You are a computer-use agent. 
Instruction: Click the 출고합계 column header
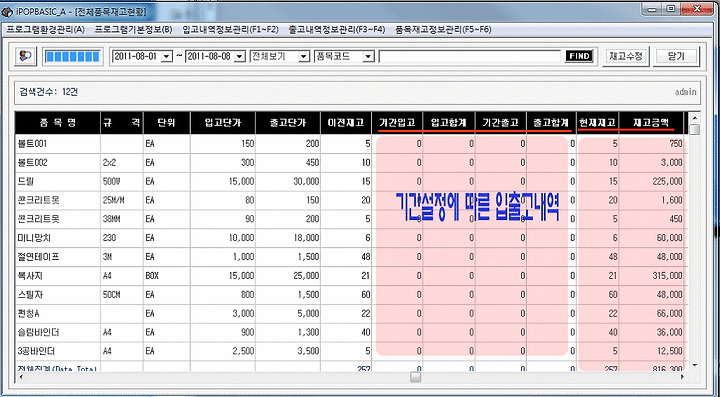point(551,123)
